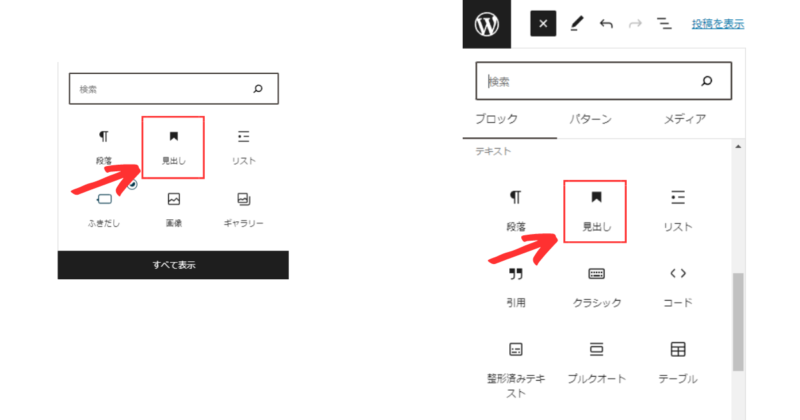Switch to the パターン tab
800x420 pixels.
590,119
